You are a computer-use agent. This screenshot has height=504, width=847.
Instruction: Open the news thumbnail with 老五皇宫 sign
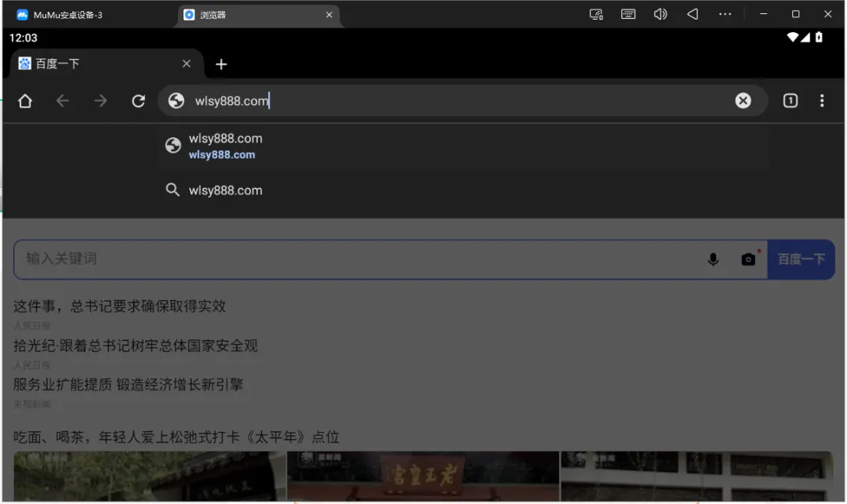click(x=423, y=476)
